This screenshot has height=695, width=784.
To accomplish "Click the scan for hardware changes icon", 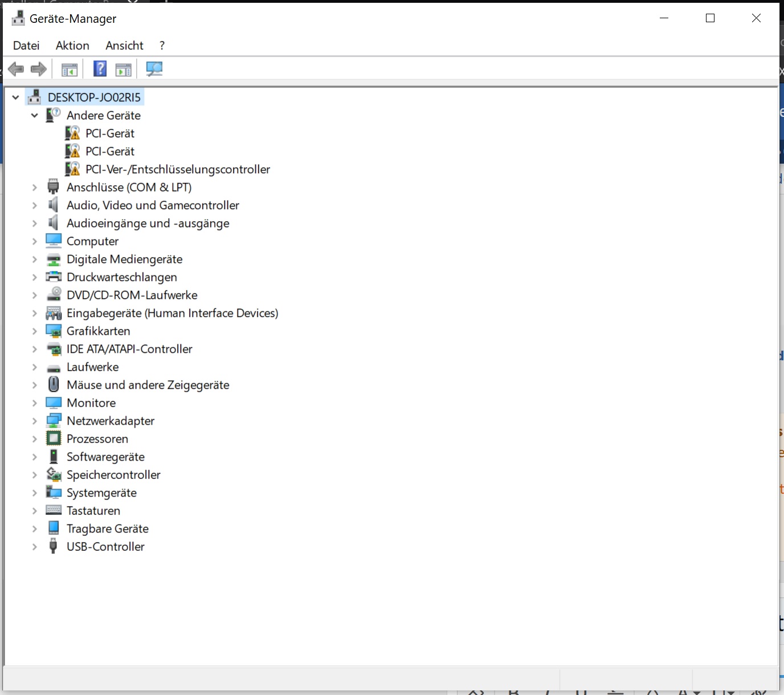I will (154, 69).
